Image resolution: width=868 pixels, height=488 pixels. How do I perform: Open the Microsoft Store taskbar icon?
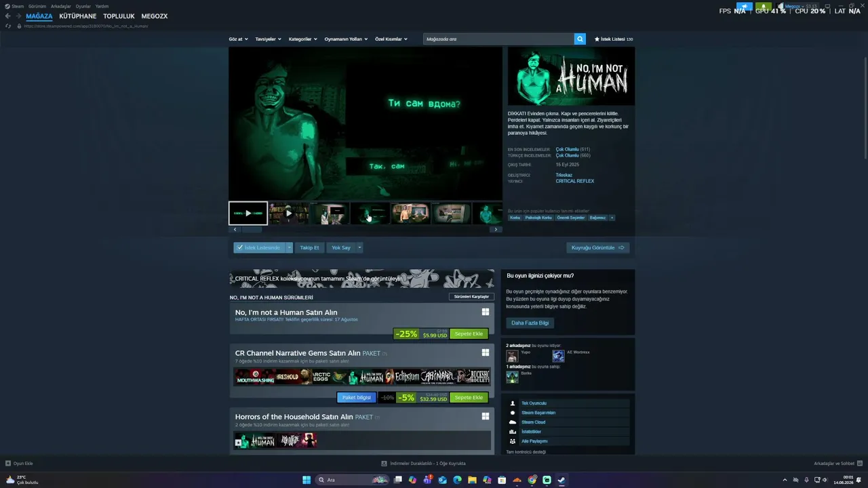pyautogui.click(x=502, y=480)
